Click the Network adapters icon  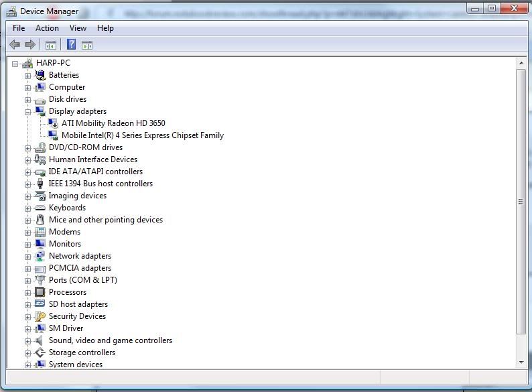(x=40, y=256)
